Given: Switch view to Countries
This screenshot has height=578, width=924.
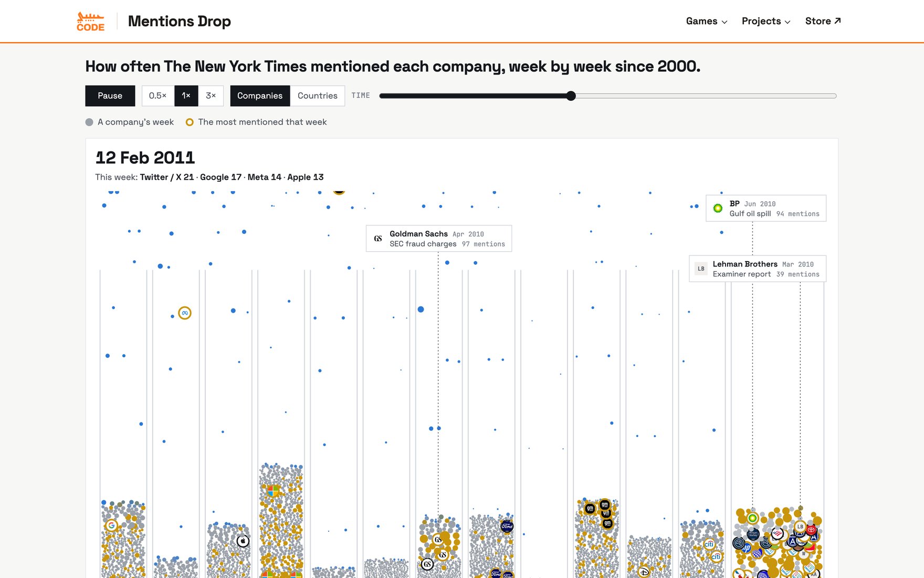Looking at the screenshot, I should (318, 96).
